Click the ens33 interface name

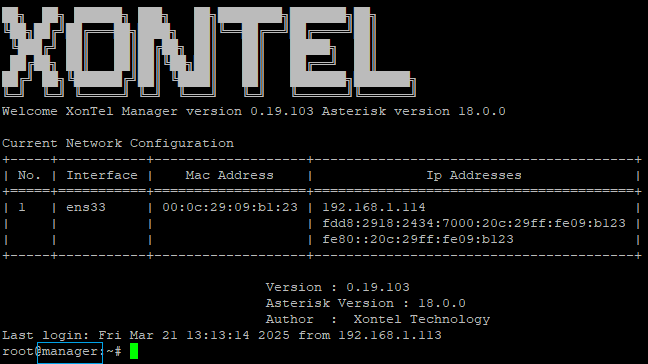point(86,207)
